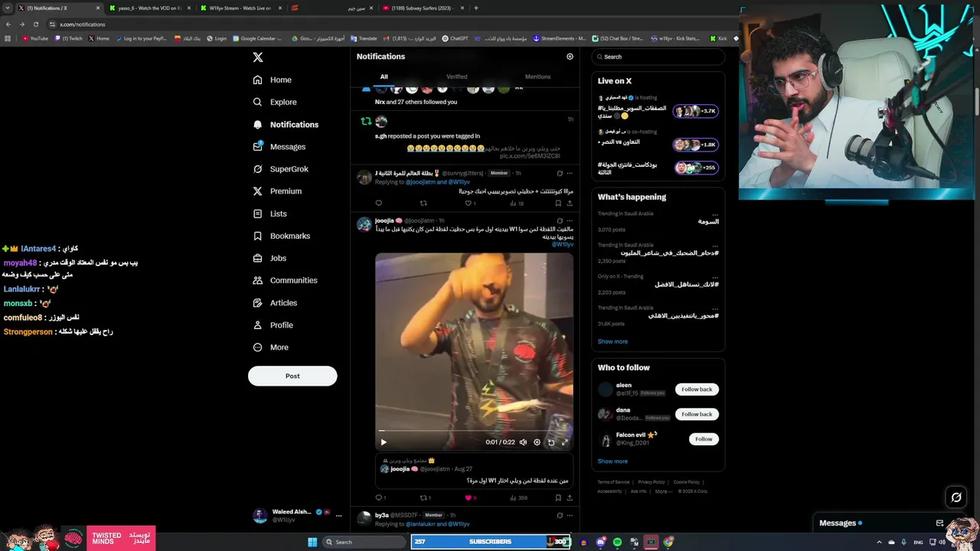The height and width of the screenshot is (551, 980).
Task: Bookmark jooojia's video post
Action: [x=558, y=497]
